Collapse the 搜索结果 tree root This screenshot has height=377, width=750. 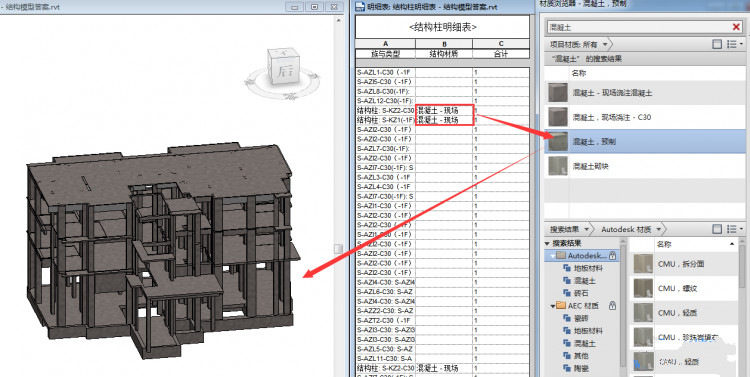[548, 244]
